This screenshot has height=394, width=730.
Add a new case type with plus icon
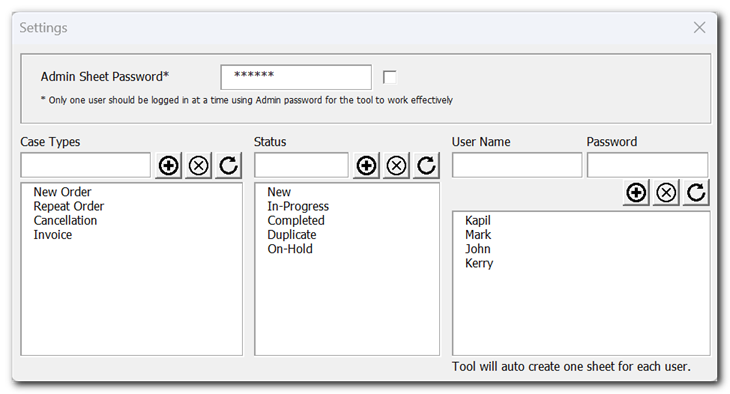(x=169, y=165)
